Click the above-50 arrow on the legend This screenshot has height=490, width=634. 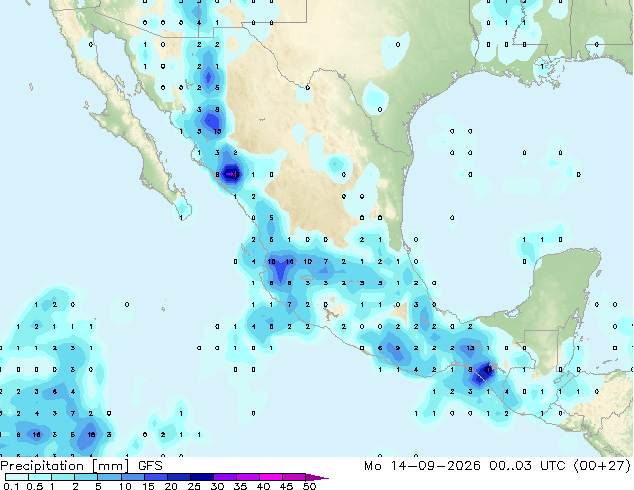pos(317,477)
